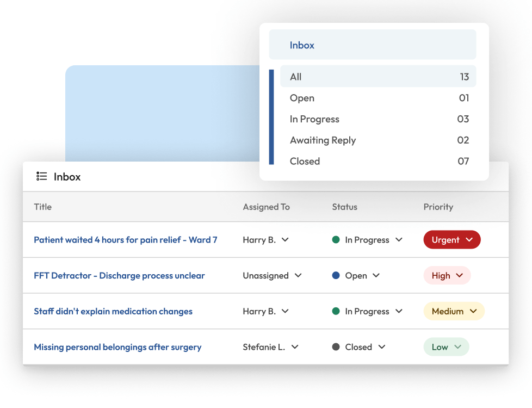The image size is (532, 408).
Task: Open Urgent priority dropdown
Action: (451, 240)
